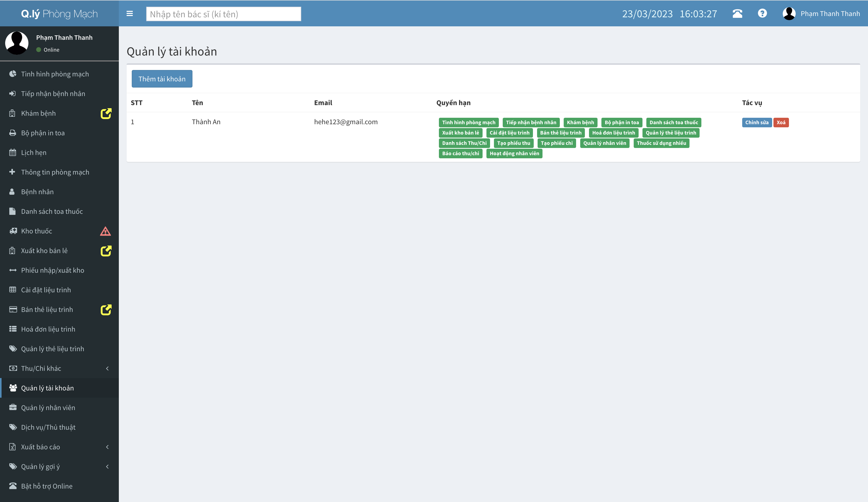Click the Q.lý Phòng Mạch logo link
The width and height of the screenshot is (868, 502).
59,13
